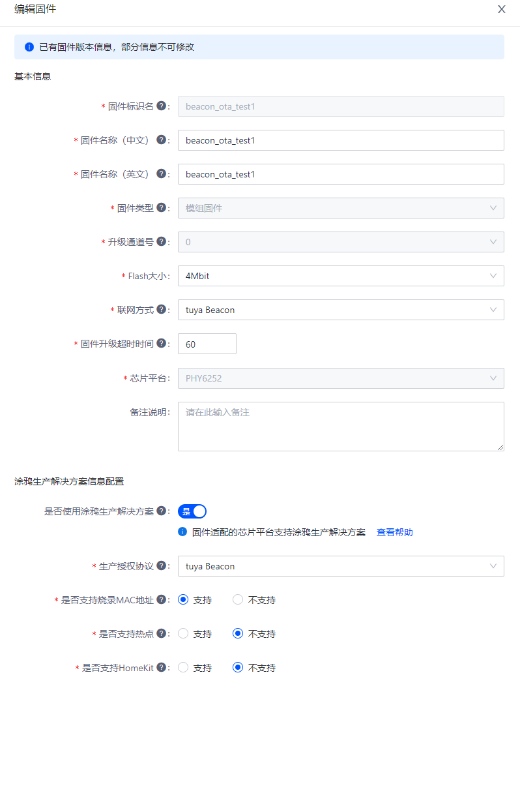
Task: Open the 查看帮助 link
Action: pyautogui.click(x=395, y=532)
